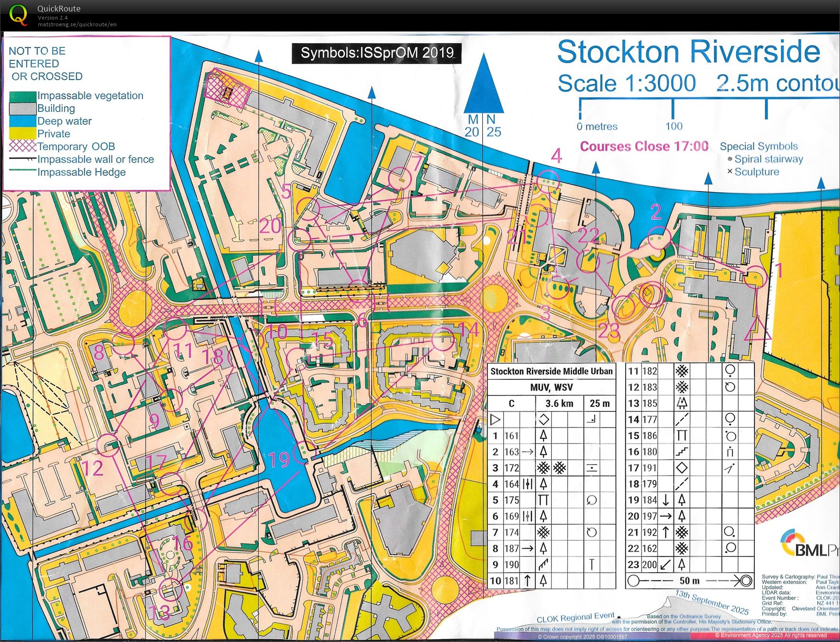Click the pink control number 16
The width and height of the screenshot is (840, 642).
pyautogui.click(x=182, y=543)
